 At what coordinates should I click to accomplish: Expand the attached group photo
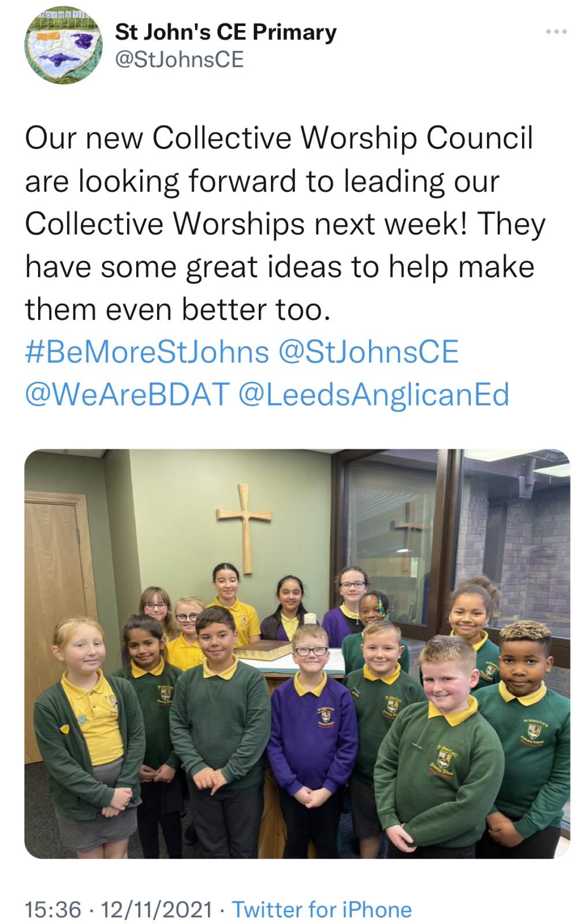(x=297, y=654)
